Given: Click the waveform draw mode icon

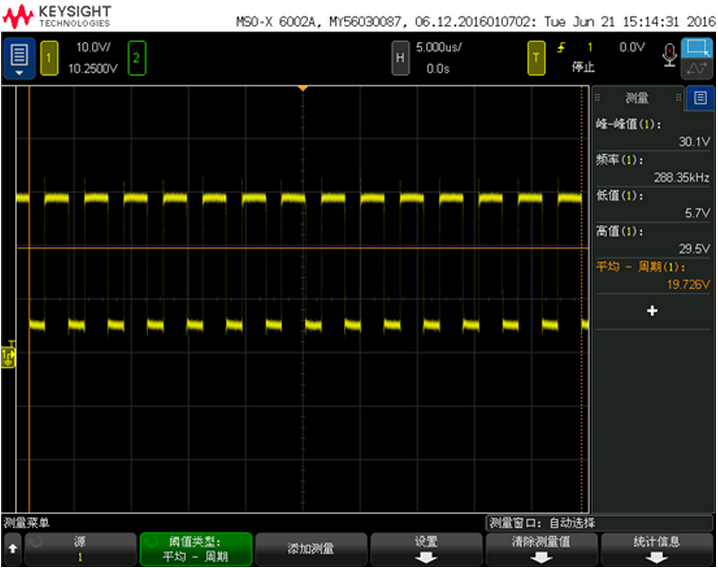Looking at the screenshot, I should click(697, 69).
